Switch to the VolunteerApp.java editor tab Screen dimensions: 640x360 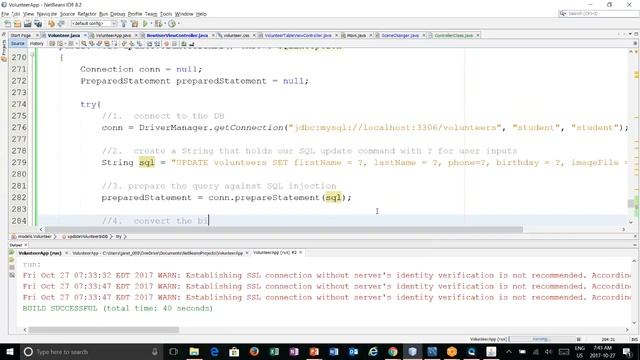(x=113, y=36)
